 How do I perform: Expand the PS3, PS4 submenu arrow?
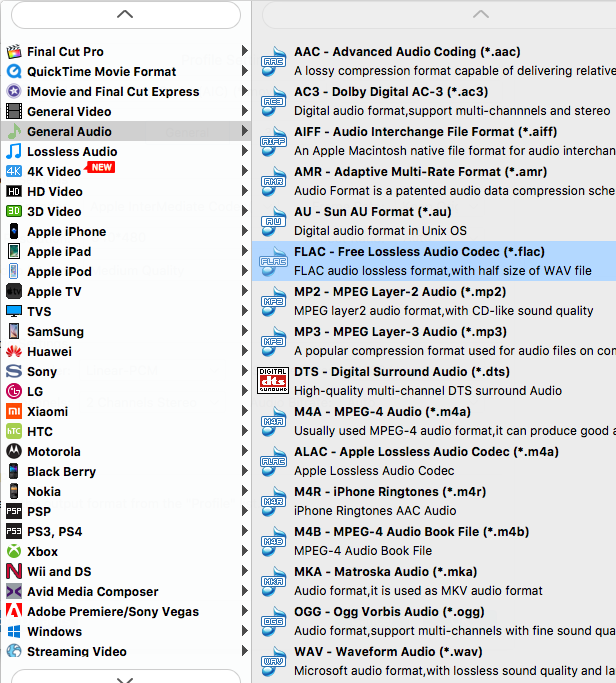pyautogui.click(x=245, y=531)
